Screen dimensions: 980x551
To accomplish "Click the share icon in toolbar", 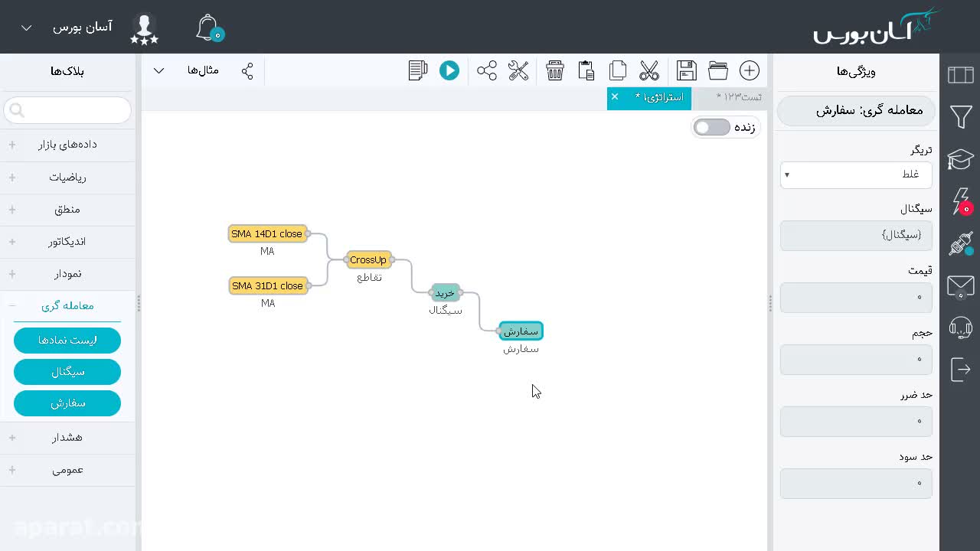I will [487, 70].
